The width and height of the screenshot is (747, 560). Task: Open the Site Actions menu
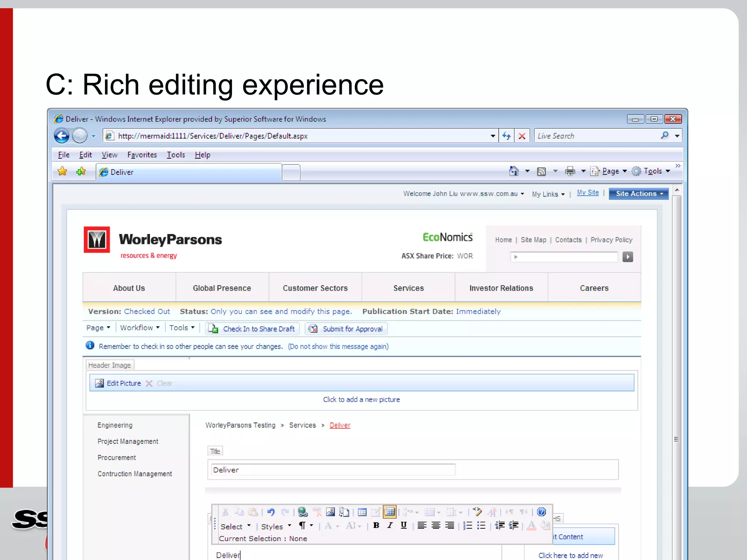(x=639, y=194)
